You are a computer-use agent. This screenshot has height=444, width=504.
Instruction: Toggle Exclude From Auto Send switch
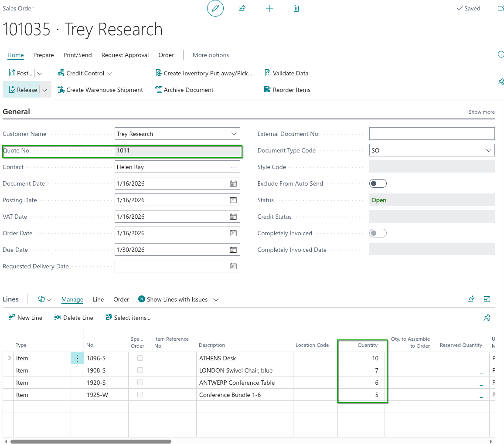[x=378, y=183]
